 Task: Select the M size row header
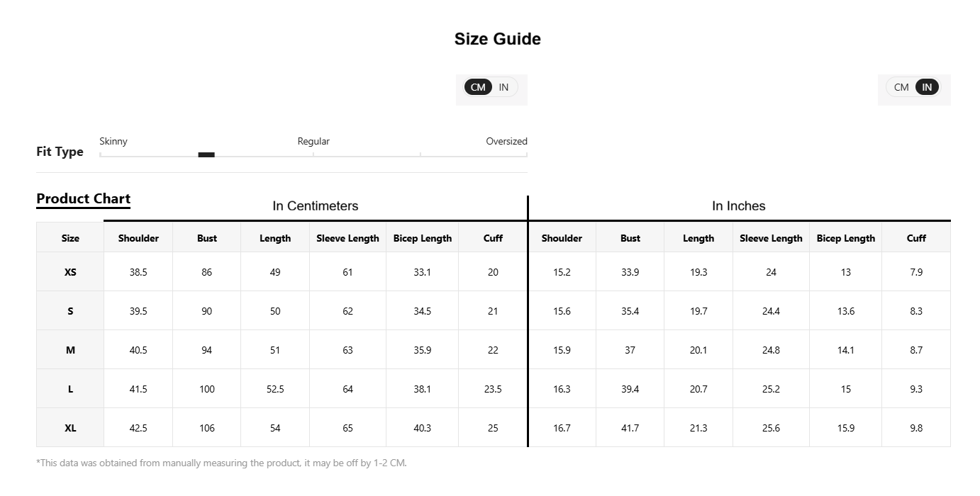(70, 350)
